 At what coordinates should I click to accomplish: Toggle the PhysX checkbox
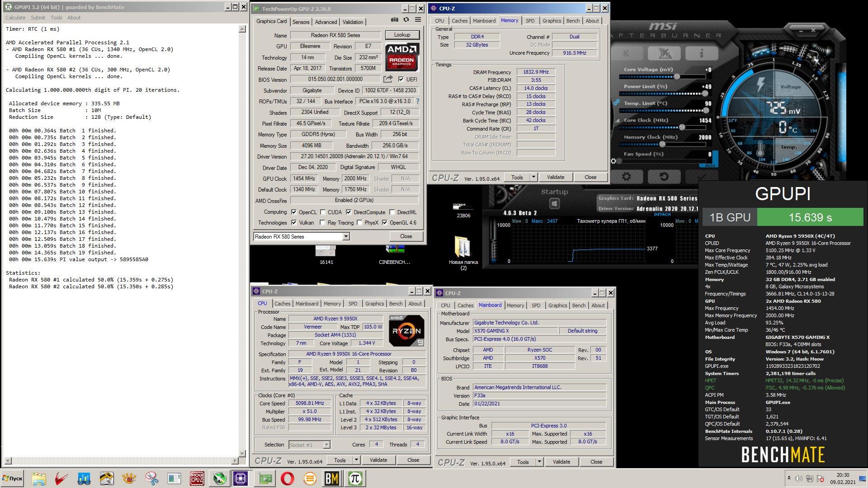coord(359,222)
